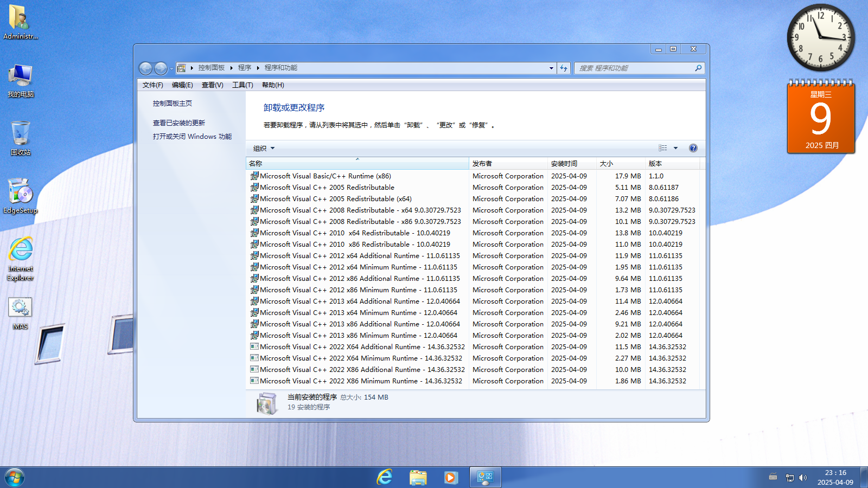Image resolution: width=868 pixels, height=488 pixels.
Task: Open Windows Explorer folder on taskbar
Action: [418, 478]
